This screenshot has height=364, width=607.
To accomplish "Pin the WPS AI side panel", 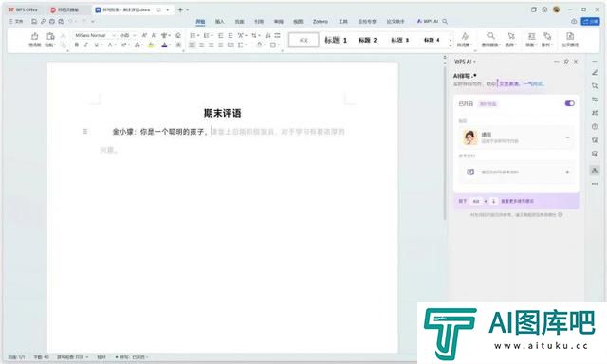I will point(566,62).
